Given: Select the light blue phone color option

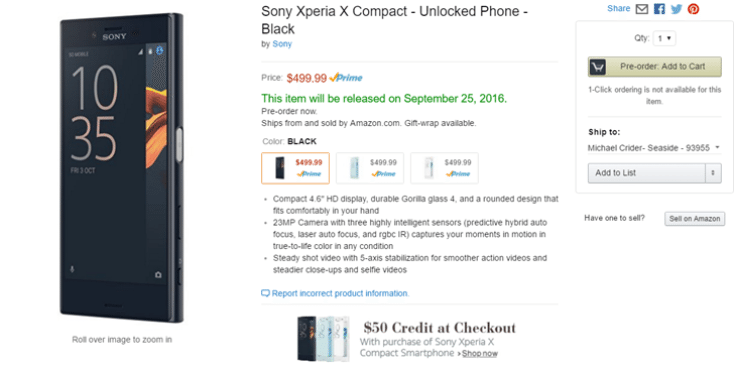Looking at the screenshot, I should (x=370, y=168).
